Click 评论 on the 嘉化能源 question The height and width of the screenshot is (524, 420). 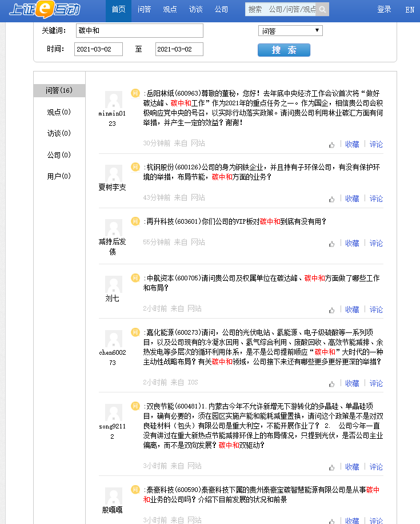376,384
